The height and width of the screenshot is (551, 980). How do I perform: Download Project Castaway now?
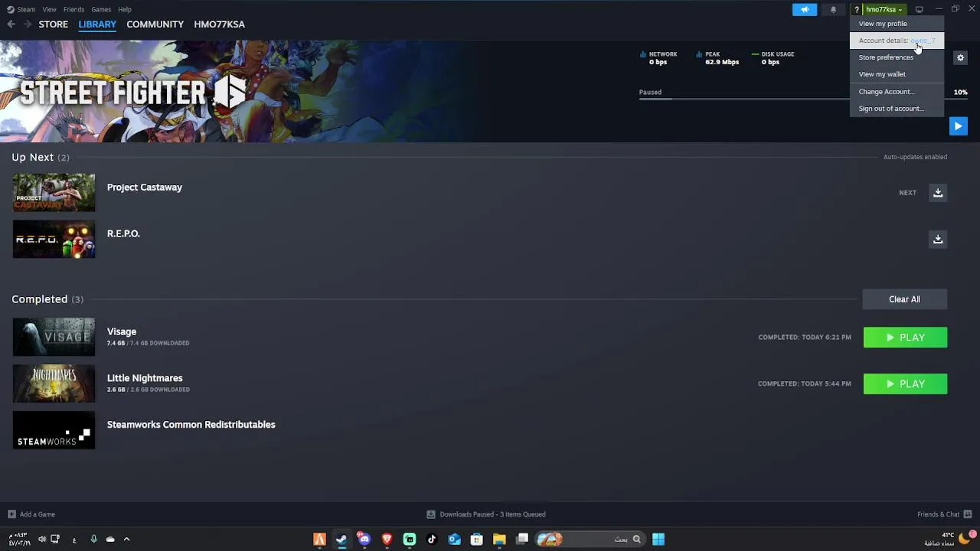(x=938, y=193)
